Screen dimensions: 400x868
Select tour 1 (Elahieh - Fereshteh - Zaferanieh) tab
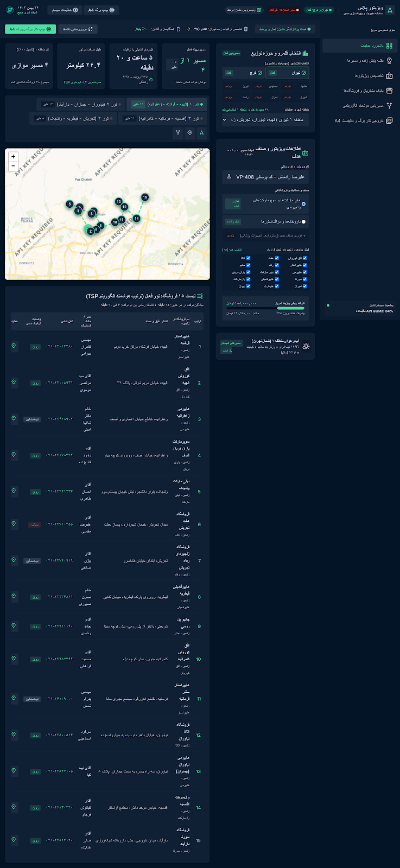coord(167,104)
